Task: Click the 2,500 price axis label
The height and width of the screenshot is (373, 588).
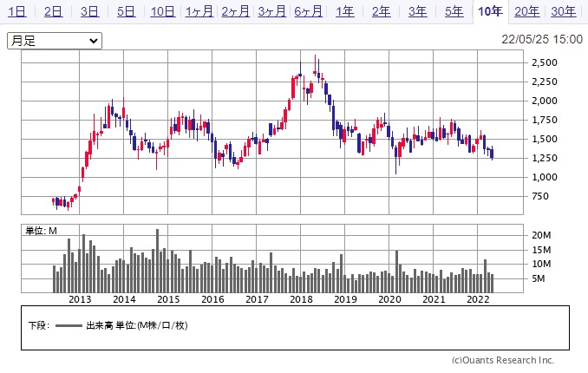Action: point(545,62)
